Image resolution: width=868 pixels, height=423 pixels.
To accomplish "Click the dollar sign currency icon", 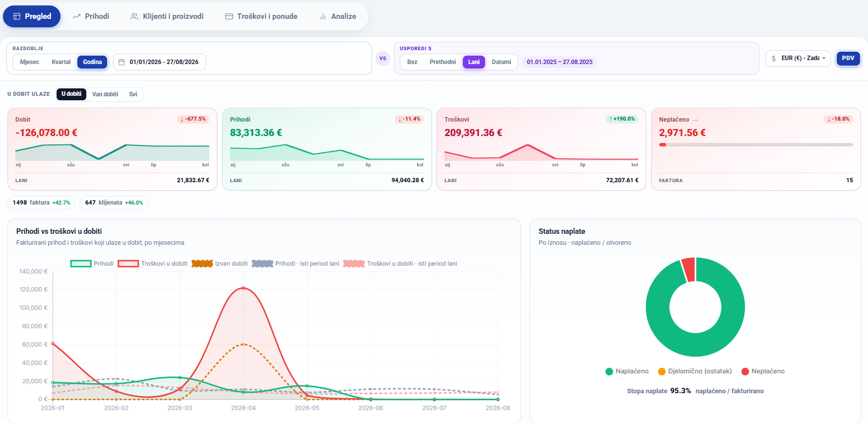I will pyautogui.click(x=774, y=58).
